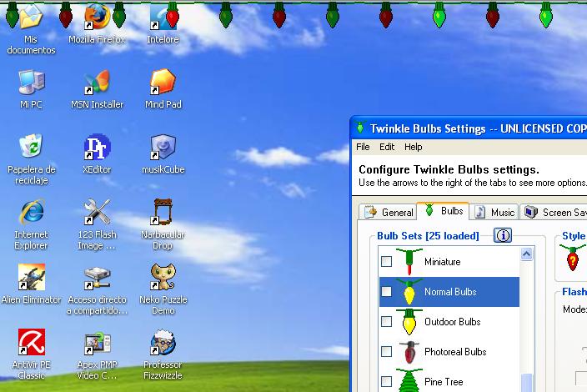Image resolution: width=587 pixels, height=392 pixels.
Task: Click the red Photoreal Bulbs icon
Action: pos(409,352)
